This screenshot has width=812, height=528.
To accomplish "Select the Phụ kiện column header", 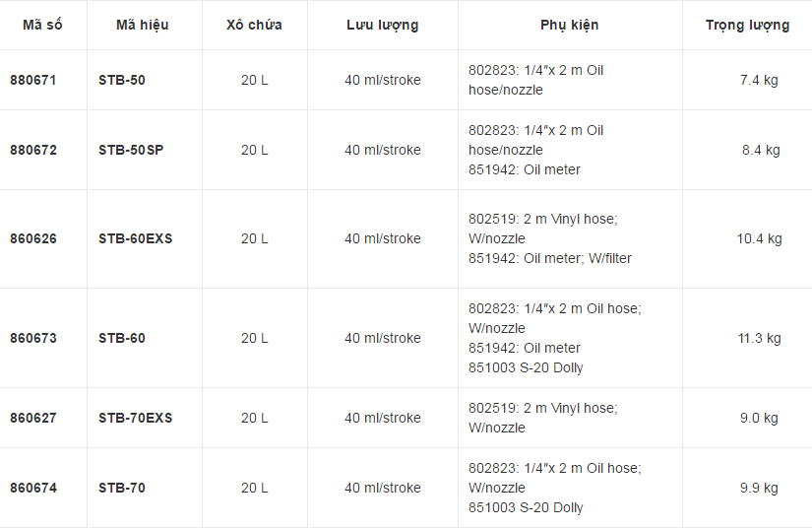I will 570,25.
